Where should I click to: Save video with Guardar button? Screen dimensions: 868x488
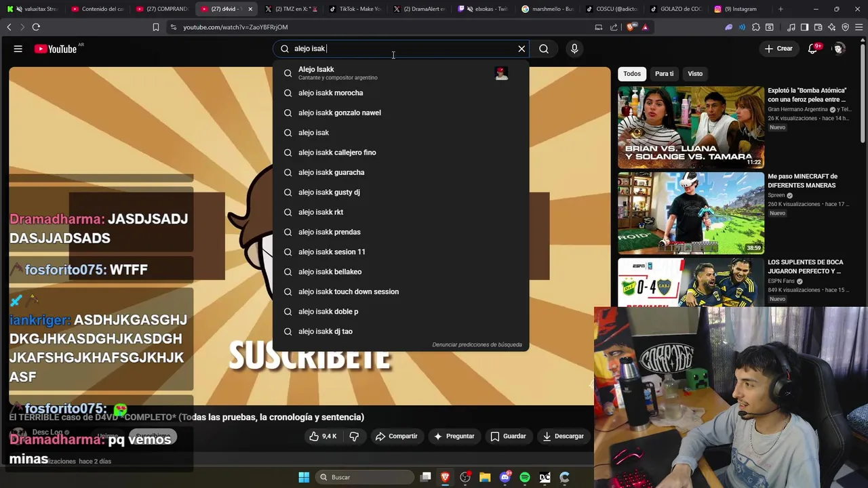(x=508, y=436)
